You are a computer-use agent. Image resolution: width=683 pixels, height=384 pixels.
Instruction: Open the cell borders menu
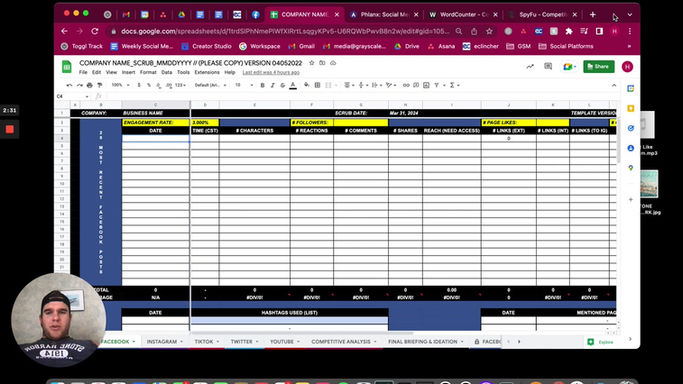318,85
